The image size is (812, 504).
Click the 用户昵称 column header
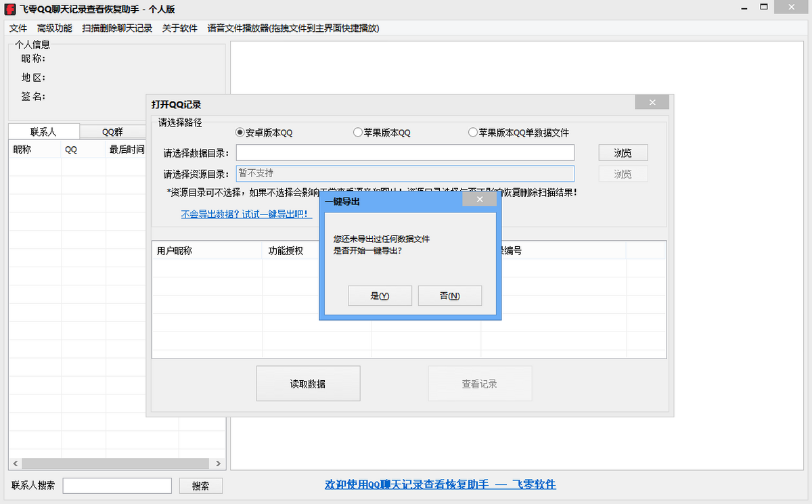[207, 250]
